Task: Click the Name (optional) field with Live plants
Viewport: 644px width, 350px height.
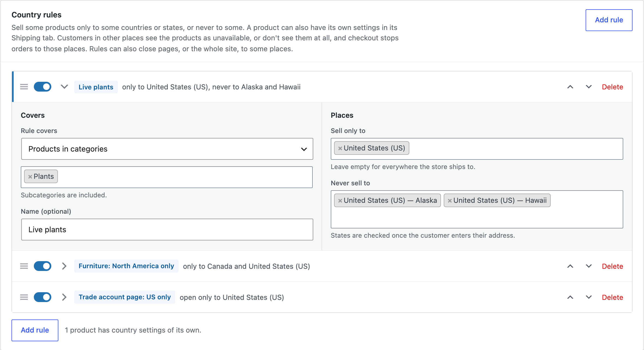Action: [x=167, y=230]
